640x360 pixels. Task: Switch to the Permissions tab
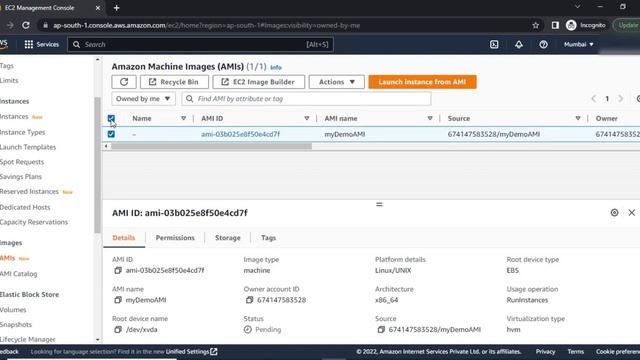[x=175, y=238]
